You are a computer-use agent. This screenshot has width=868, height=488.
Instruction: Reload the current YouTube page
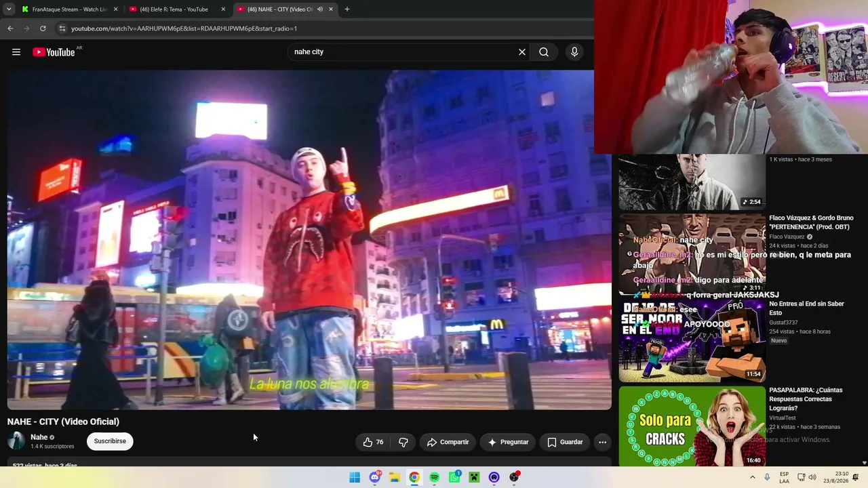(x=43, y=28)
